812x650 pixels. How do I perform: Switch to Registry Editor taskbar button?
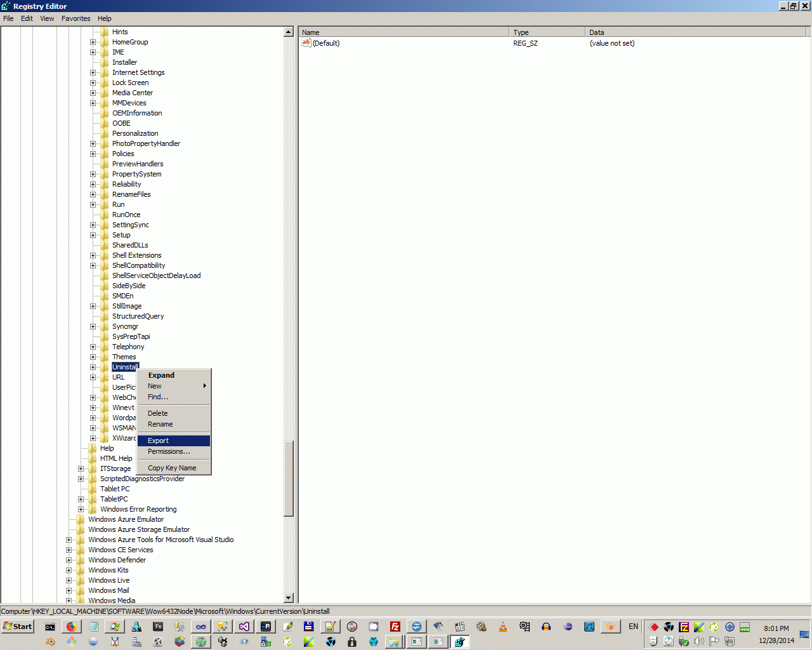[460, 642]
